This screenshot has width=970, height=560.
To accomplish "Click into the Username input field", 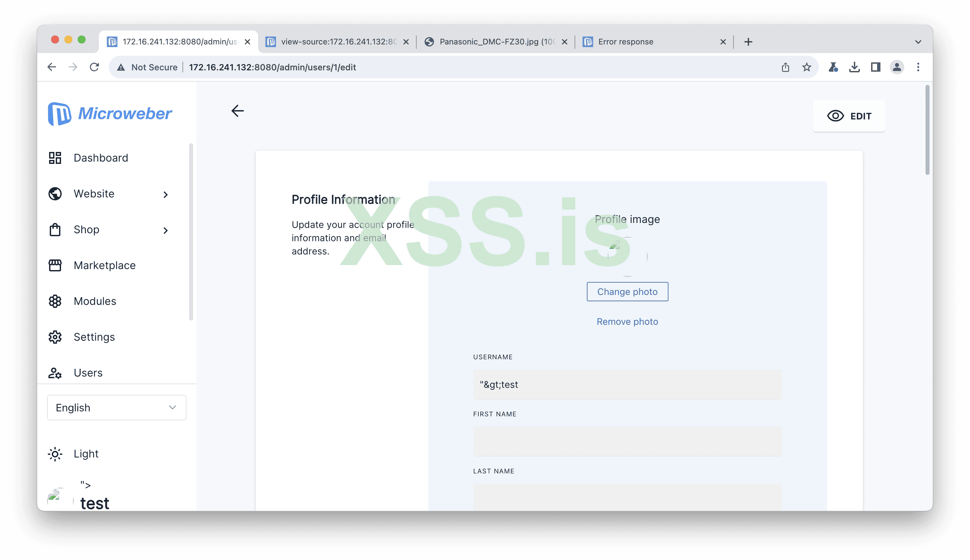I will 627,385.
